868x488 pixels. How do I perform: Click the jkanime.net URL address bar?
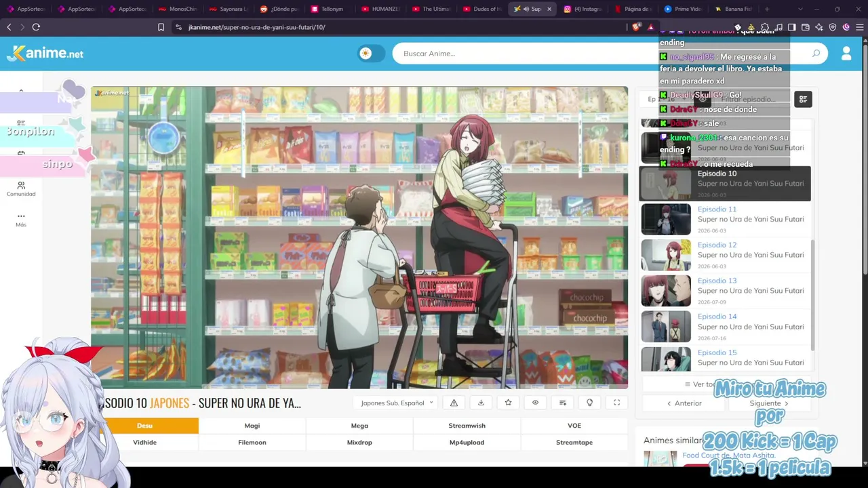(400, 27)
